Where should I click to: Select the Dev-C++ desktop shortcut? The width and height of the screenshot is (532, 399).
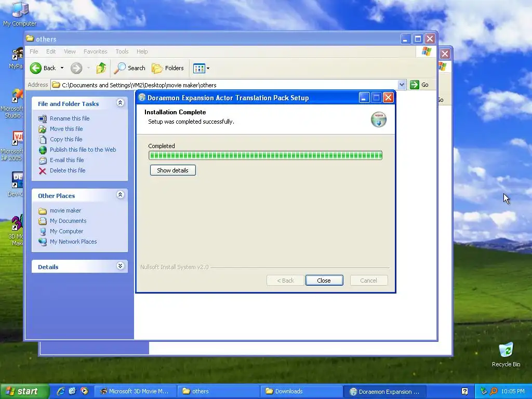(15, 184)
